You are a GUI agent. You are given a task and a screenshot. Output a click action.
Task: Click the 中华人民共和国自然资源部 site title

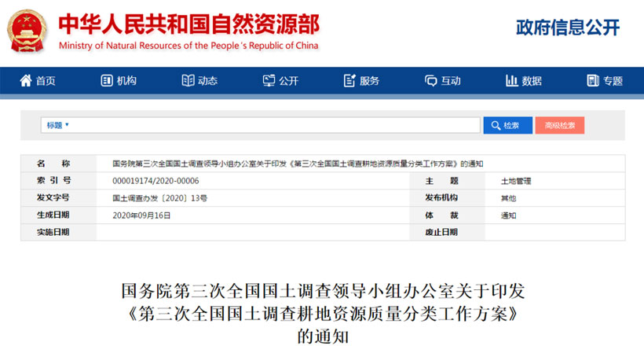[x=189, y=24]
